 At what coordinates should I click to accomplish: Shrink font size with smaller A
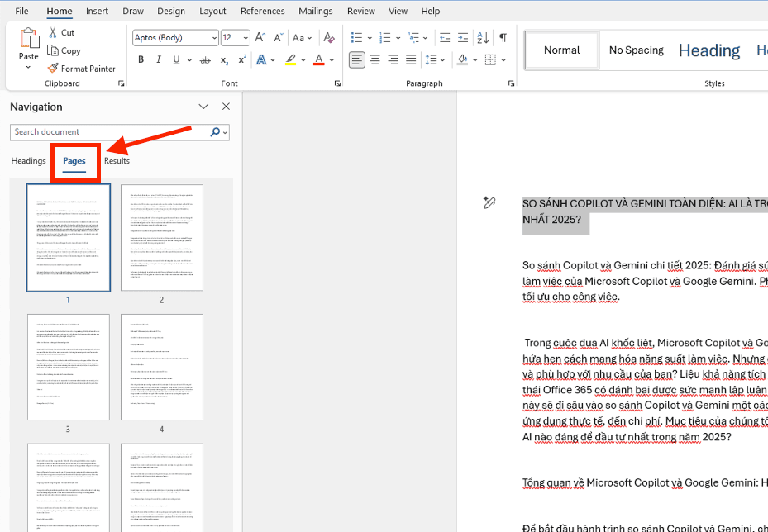(278, 38)
